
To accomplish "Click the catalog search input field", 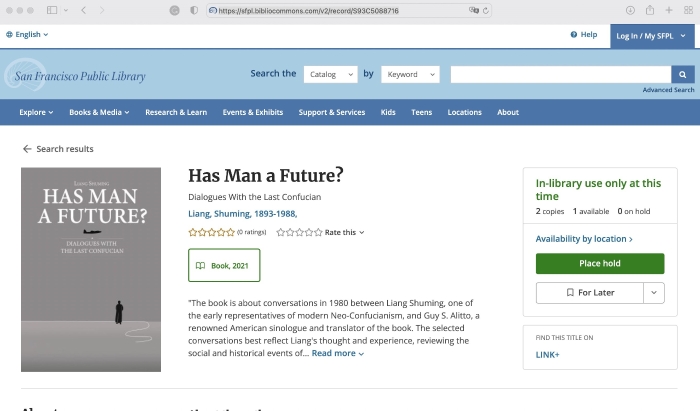I will pyautogui.click(x=560, y=74).
